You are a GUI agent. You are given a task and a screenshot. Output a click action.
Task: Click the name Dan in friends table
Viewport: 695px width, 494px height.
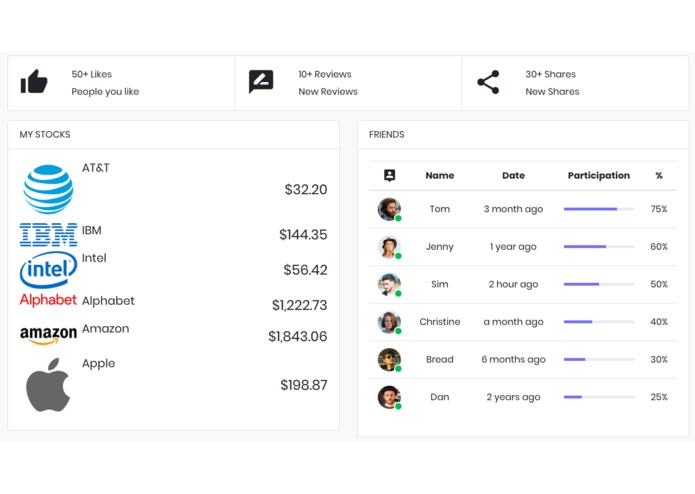(440, 397)
